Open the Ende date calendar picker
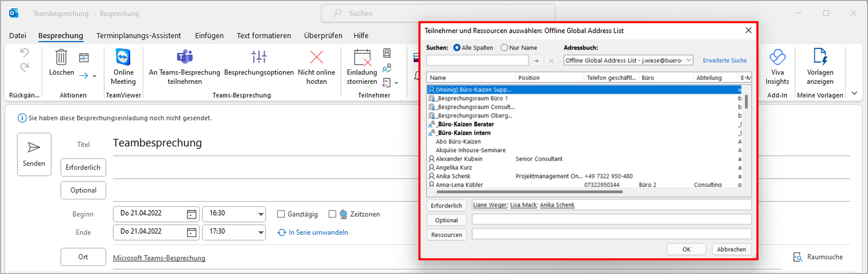Viewport: 868px width, 274px height. [192, 232]
